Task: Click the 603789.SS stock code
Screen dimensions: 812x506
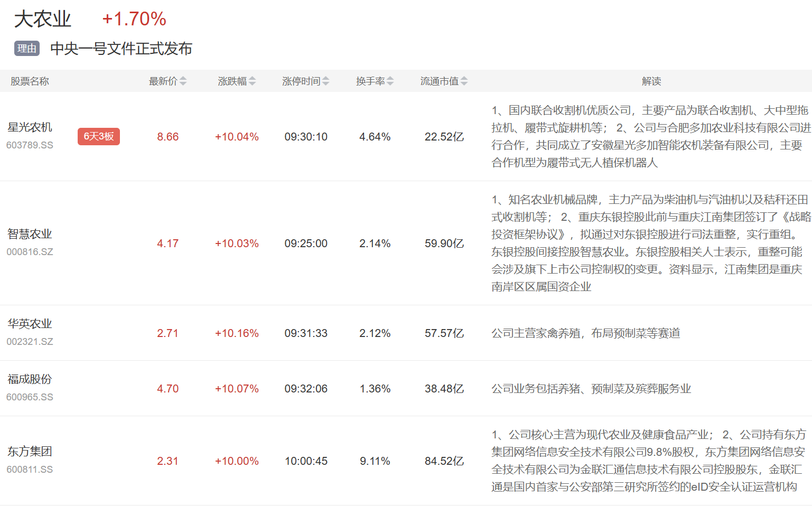Action: tap(30, 145)
